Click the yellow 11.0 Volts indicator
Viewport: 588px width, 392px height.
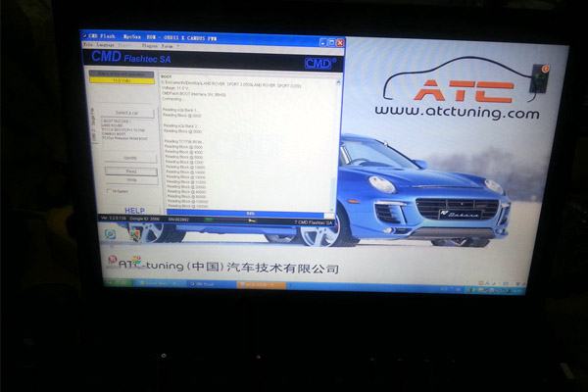tap(122, 80)
